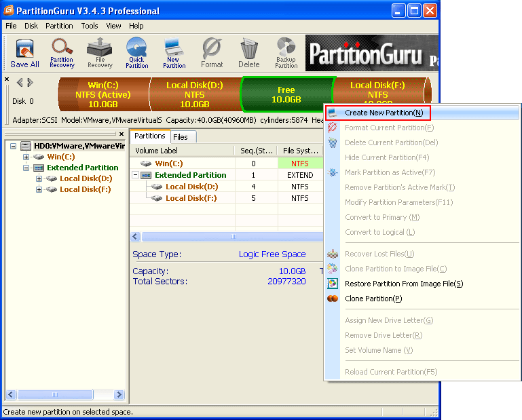Viewport: 522px width, 420px height.
Task: Select Win(C:) block on disk map
Action: tap(103, 94)
